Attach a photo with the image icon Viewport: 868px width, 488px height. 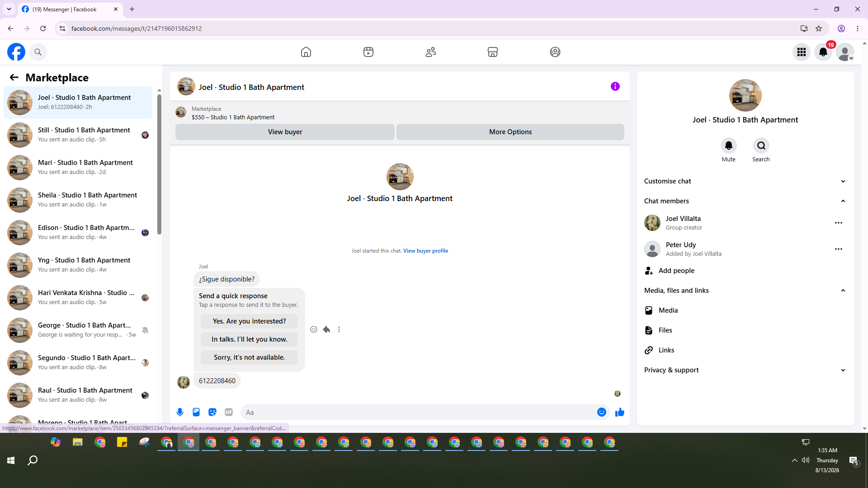[196, 412]
